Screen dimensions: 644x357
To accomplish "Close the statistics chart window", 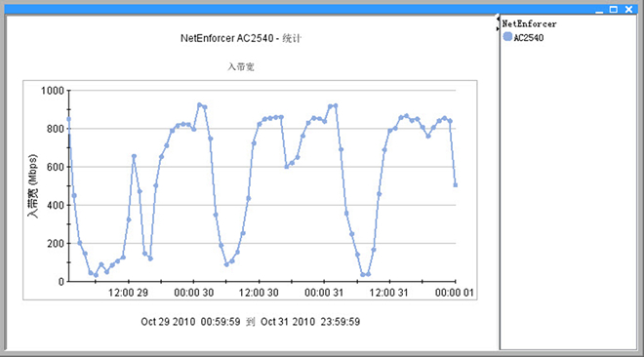I will 628,10.
